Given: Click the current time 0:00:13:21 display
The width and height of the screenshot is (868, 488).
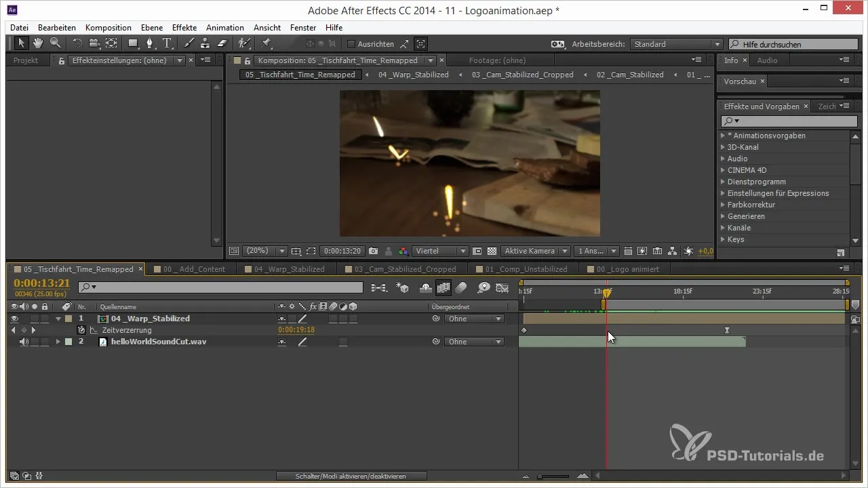Looking at the screenshot, I should 42,283.
